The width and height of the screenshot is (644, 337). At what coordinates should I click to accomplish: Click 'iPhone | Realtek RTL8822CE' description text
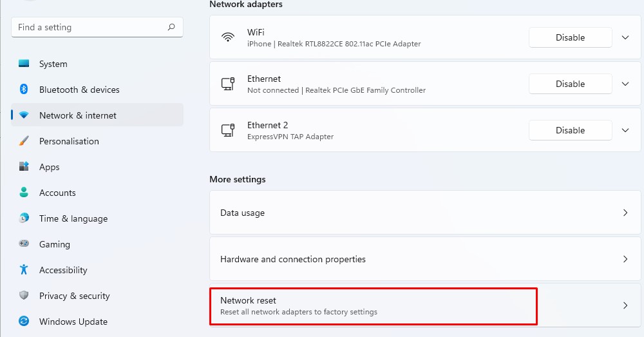point(334,44)
